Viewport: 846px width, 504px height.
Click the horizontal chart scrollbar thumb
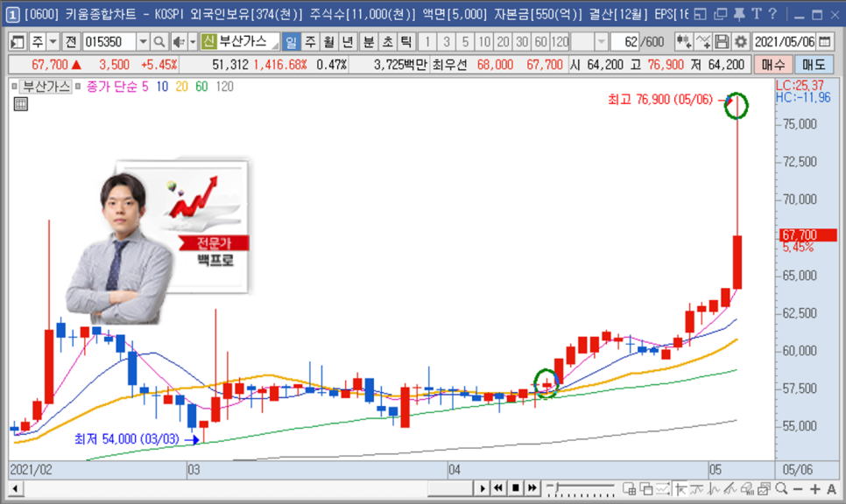click(x=450, y=488)
